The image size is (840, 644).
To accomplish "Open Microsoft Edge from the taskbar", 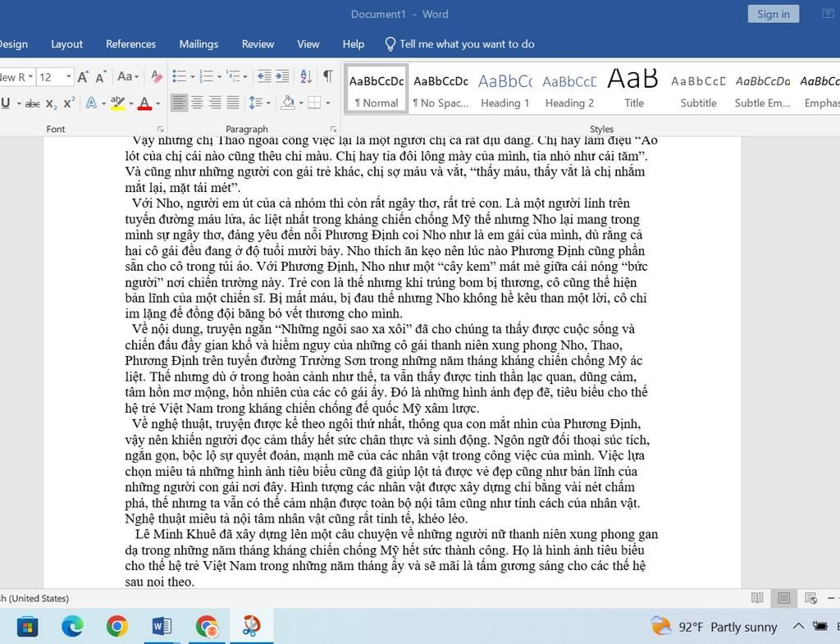I will (72, 626).
